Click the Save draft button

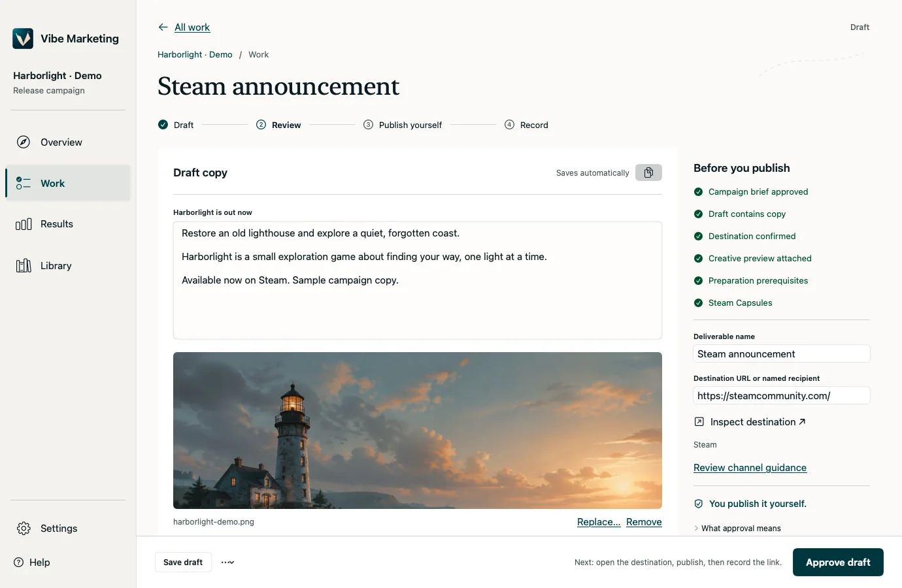point(183,562)
